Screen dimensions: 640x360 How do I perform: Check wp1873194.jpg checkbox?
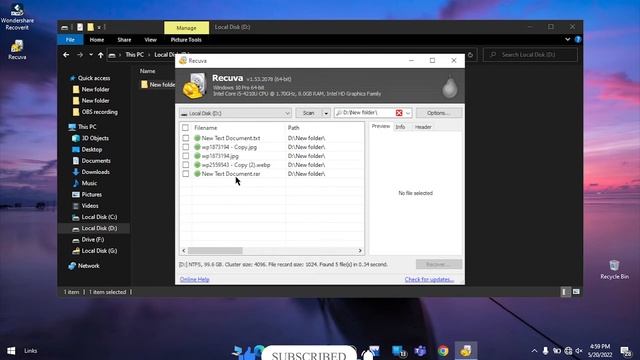[186, 156]
